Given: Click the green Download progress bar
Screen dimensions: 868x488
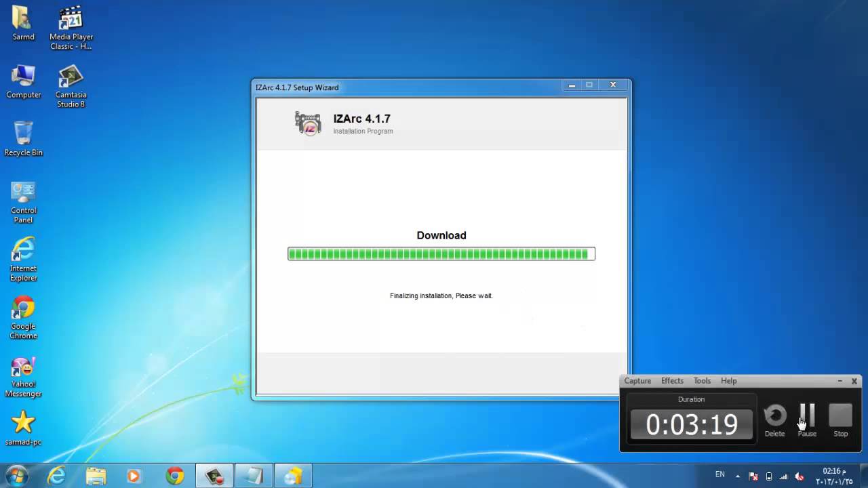Looking at the screenshot, I should [441, 253].
